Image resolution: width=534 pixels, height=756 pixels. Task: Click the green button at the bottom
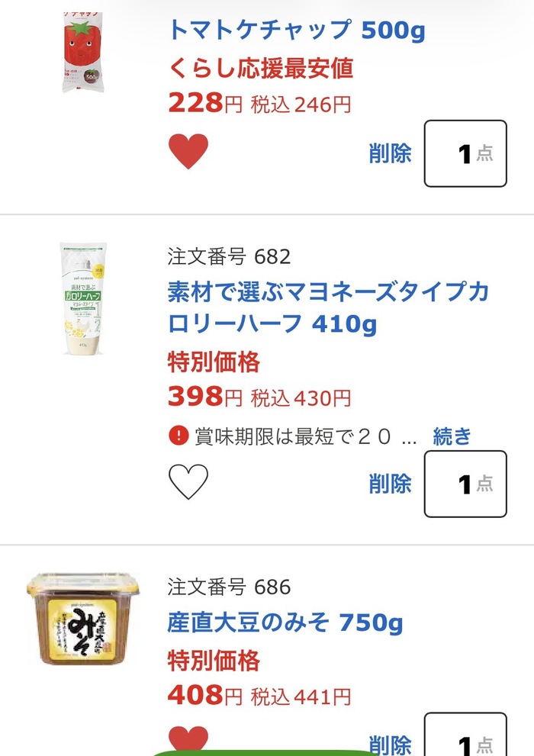tap(268, 753)
